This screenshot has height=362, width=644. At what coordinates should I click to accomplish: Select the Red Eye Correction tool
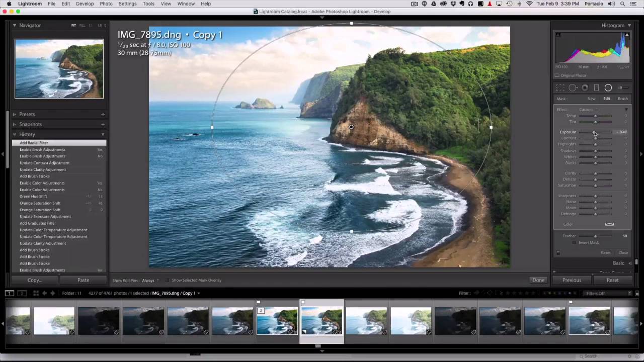click(x=585, y=87)
